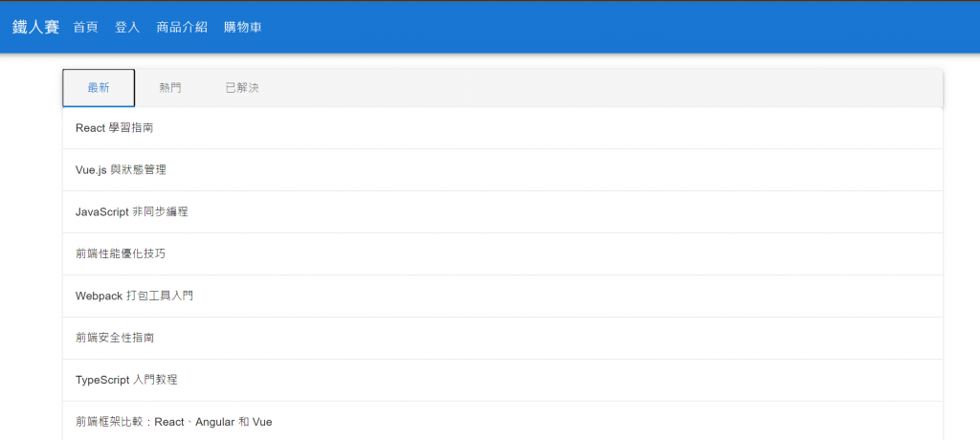This screenshot has height=440, width=980.
Task: Open the 前端性能優化技巧 entry
Action: pos(120,253)
